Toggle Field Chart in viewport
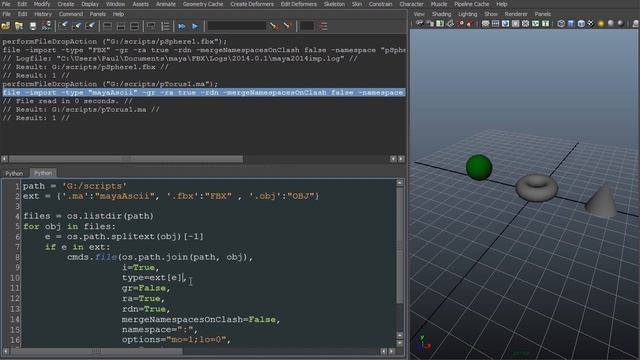This screenshot has width=640, height=360. (525, 24)
